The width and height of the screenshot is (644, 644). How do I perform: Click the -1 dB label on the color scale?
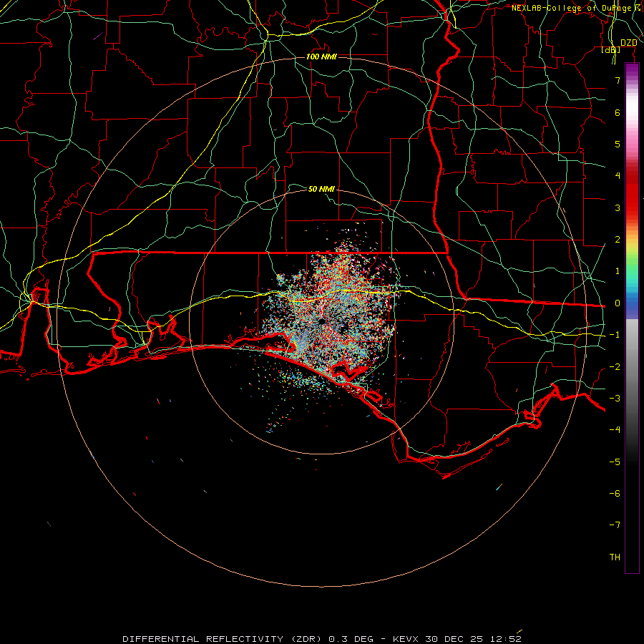(x=615, y=335)
